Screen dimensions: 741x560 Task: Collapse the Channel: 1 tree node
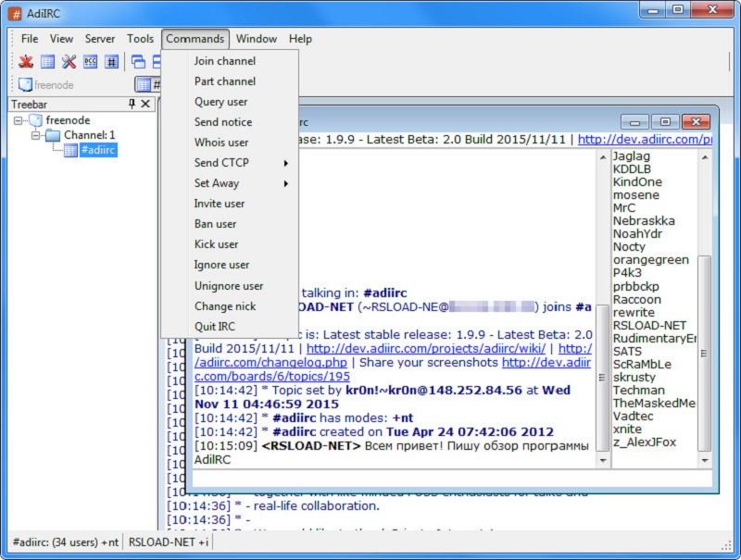click(35, 135)
